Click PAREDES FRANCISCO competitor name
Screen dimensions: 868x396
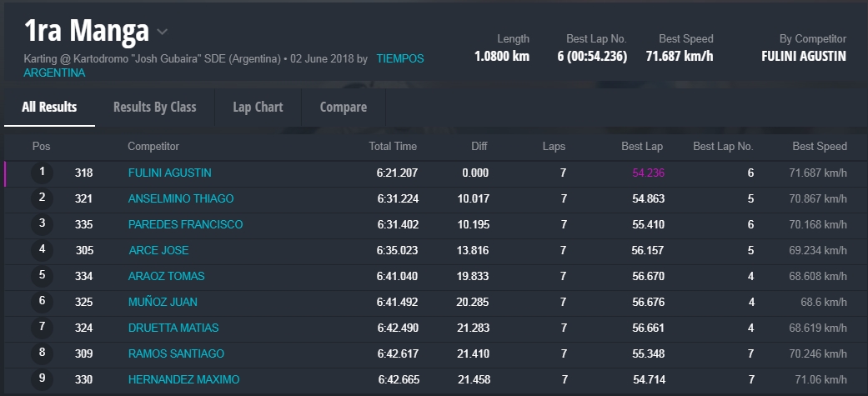(185, 225)
